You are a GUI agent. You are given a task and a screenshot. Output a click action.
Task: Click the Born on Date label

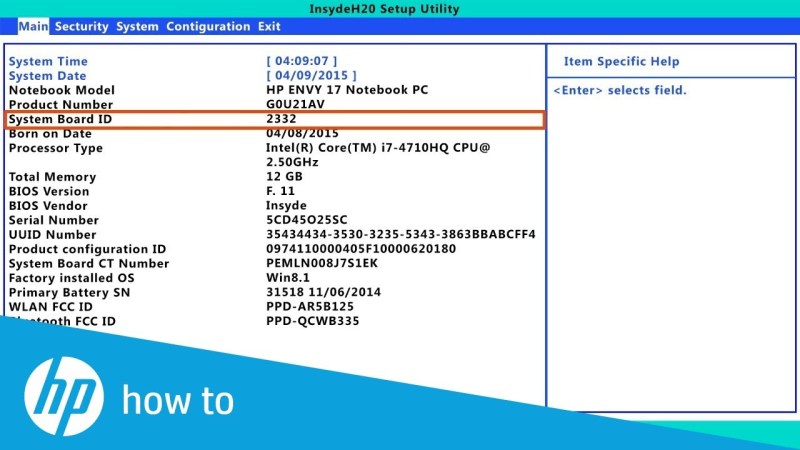tap(50, 134)
